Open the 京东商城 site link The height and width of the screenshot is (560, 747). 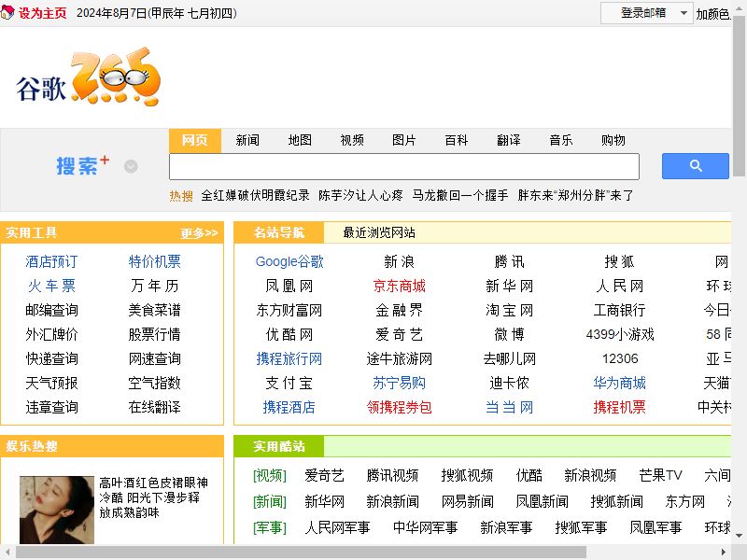400,286
